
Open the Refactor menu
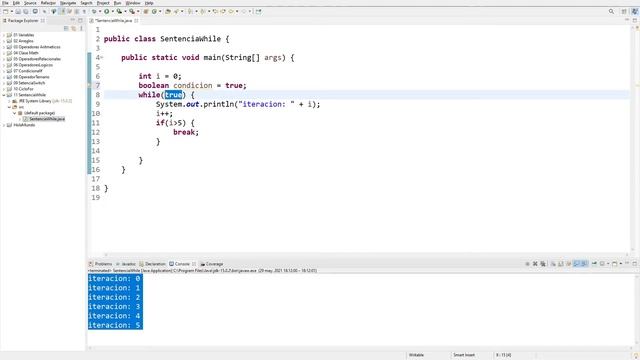48,3
